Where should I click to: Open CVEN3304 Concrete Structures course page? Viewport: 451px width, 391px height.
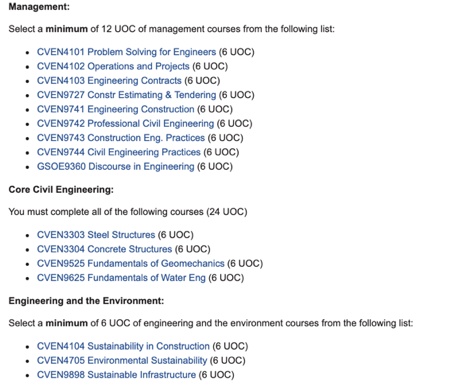pyautogui.click(x=104, y=249)
